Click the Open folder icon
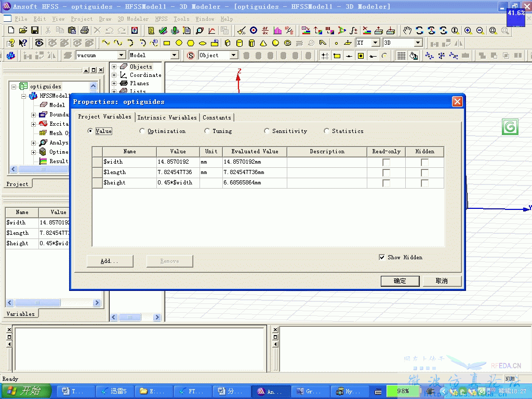The height and width of the screenshot is (399, 532). coord(23,30)
